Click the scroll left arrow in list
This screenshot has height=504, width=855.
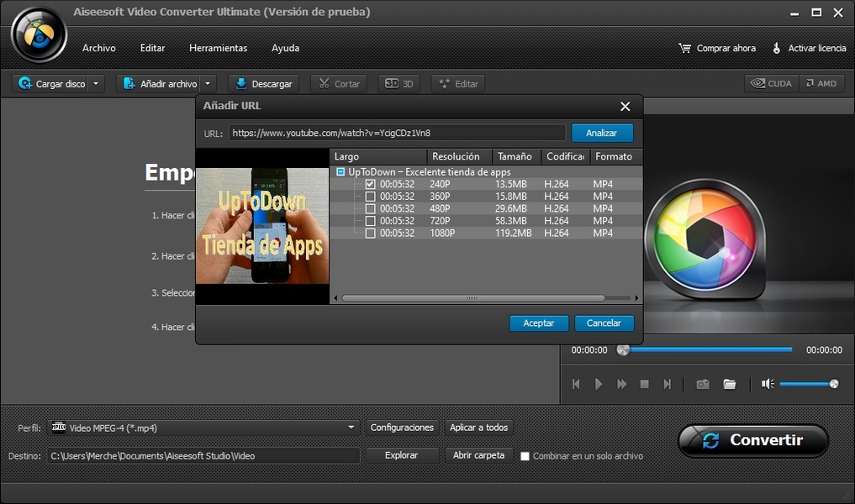point(335,298)
